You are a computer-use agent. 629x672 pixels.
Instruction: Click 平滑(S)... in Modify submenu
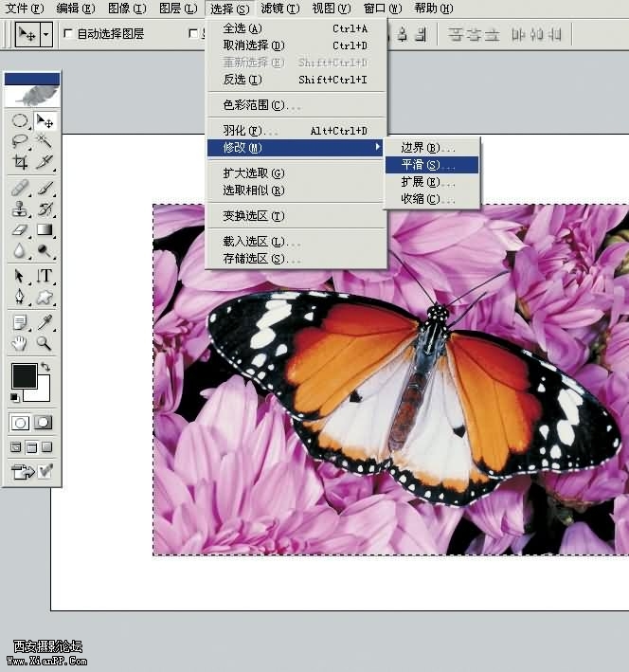point(432,165)
